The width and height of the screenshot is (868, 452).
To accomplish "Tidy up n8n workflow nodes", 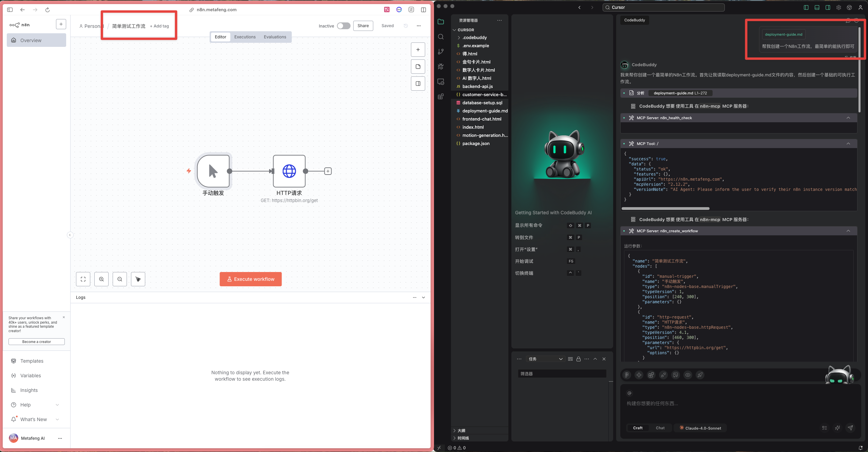I will [138, 279].
